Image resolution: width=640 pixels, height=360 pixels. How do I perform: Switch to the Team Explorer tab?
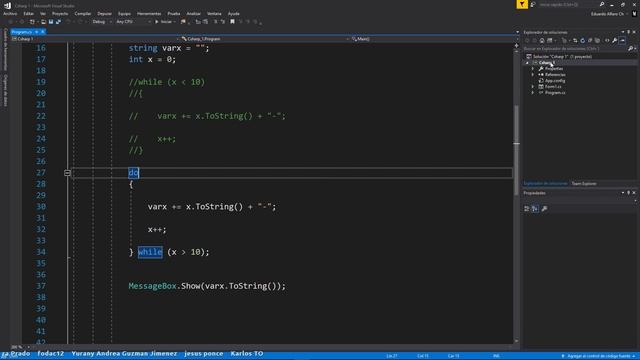[584, 184]
